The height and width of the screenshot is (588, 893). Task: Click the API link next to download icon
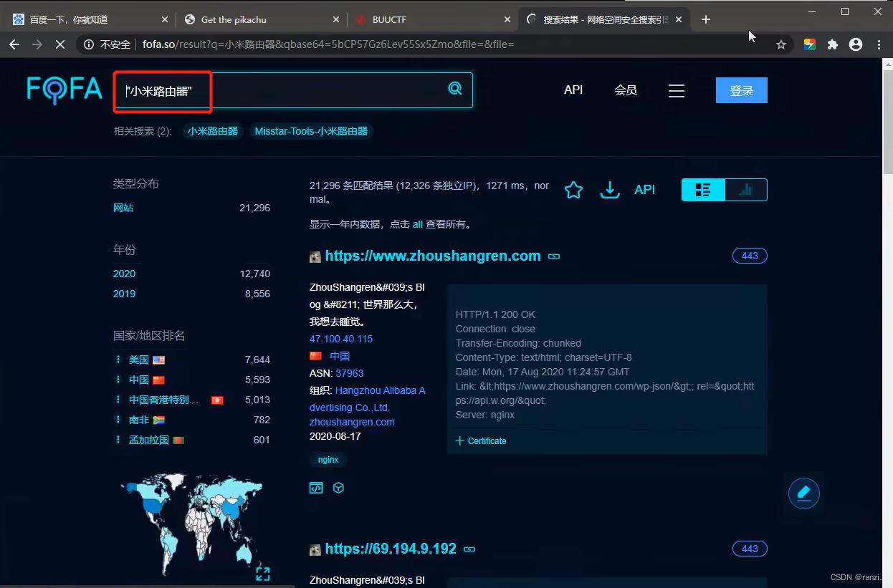pos(645,190)
